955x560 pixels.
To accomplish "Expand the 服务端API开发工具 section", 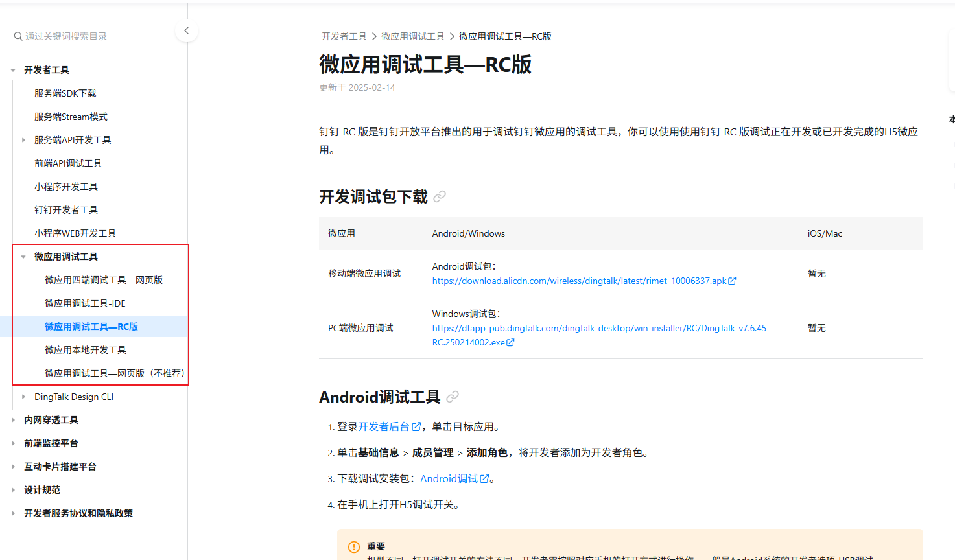I will pos(24,139).
